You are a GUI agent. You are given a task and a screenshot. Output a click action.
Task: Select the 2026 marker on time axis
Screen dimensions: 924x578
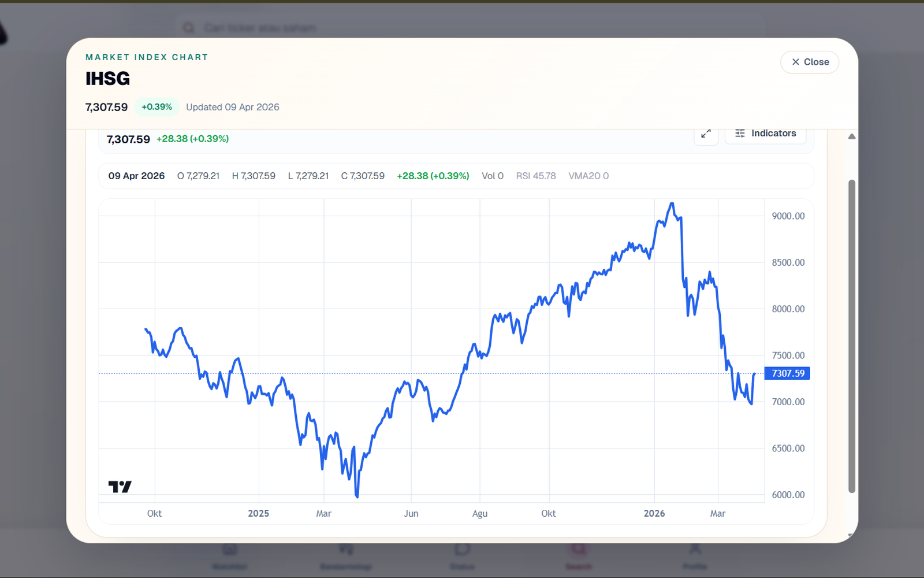[x=654, y=513]
